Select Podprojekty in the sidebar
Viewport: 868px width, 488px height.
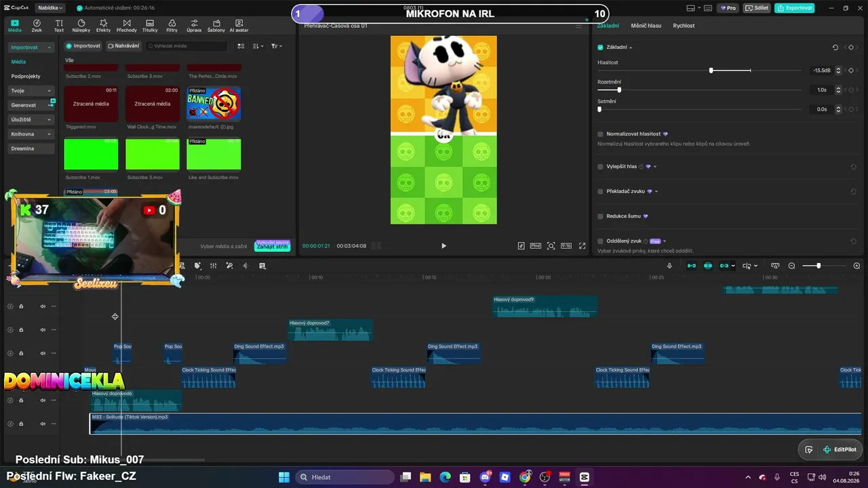pyautogui.click(x=26, y=77)
